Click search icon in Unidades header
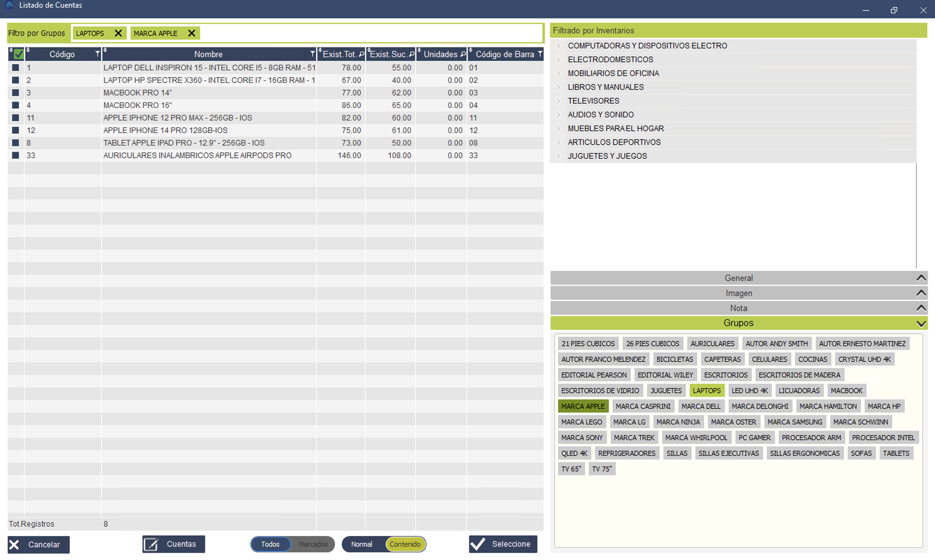Screen dimensions: 935x560 pyautogui.click(x=463, y=54)
